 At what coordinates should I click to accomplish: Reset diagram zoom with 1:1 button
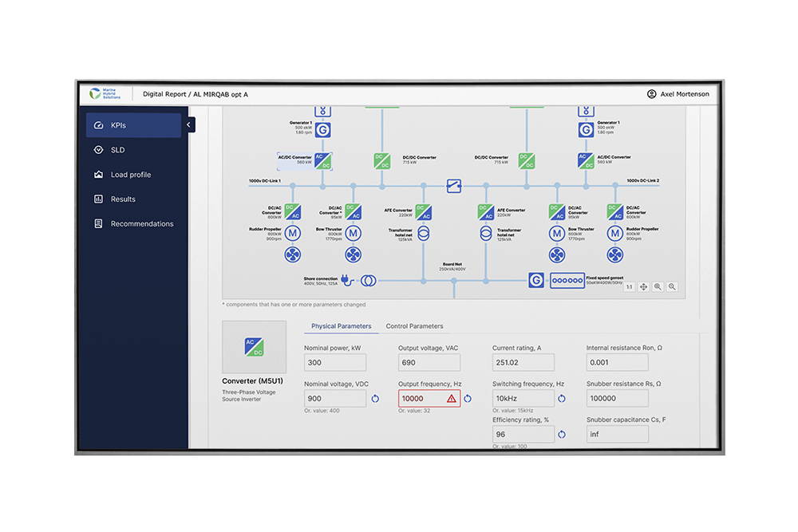pyautogui.click(x=630, y=287)
